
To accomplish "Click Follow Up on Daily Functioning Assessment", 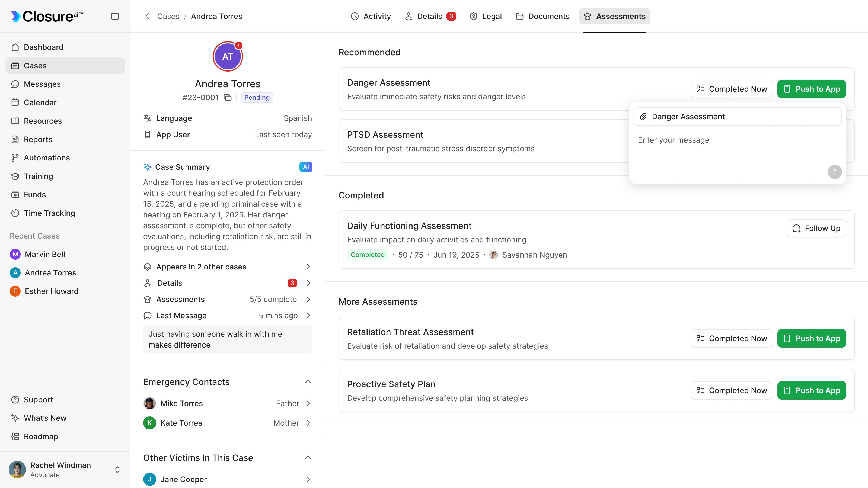I will [816, 228].
